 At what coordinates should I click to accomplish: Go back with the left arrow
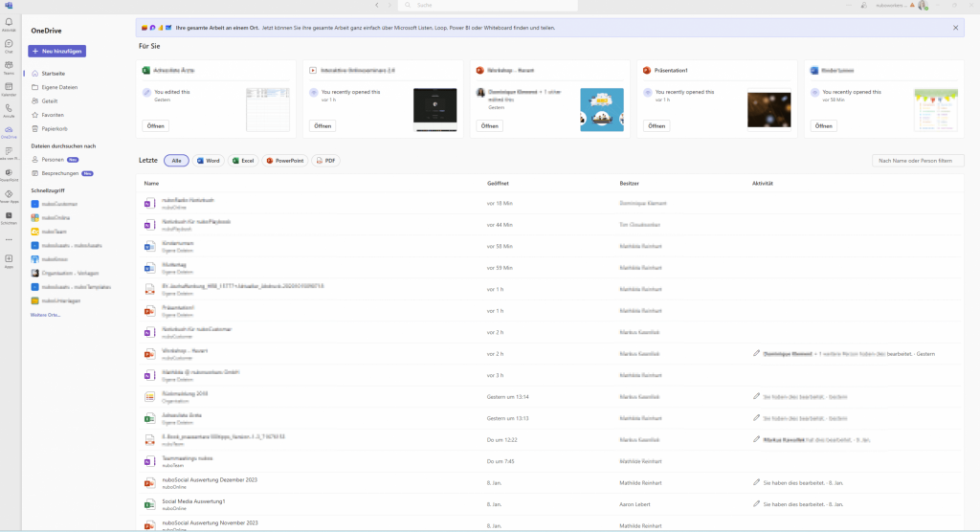(377, 5)
